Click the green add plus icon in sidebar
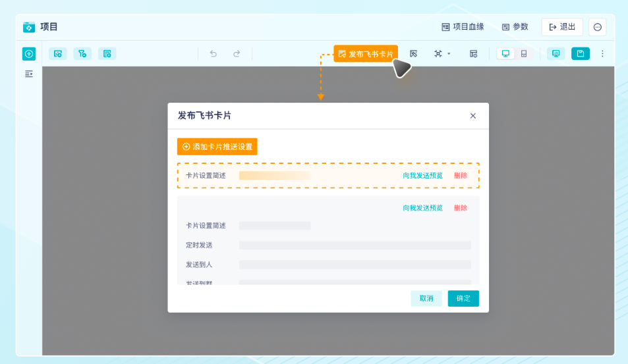 (x=29, y=53)
